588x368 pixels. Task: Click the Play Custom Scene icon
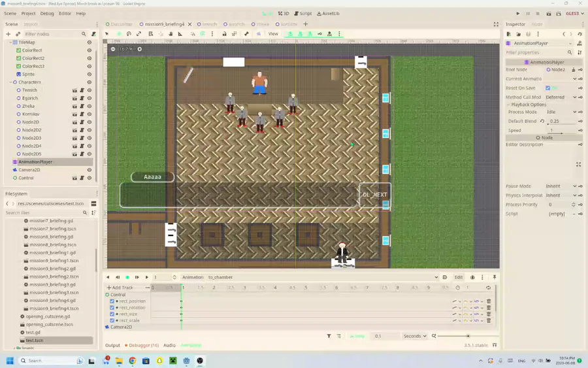coord(559,14)
